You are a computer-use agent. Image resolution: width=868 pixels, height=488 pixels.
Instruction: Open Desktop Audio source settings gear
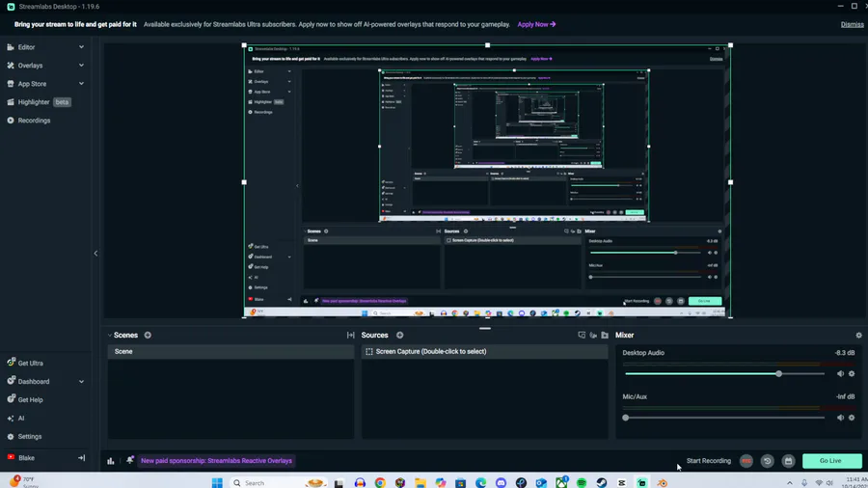pos(852,373)
